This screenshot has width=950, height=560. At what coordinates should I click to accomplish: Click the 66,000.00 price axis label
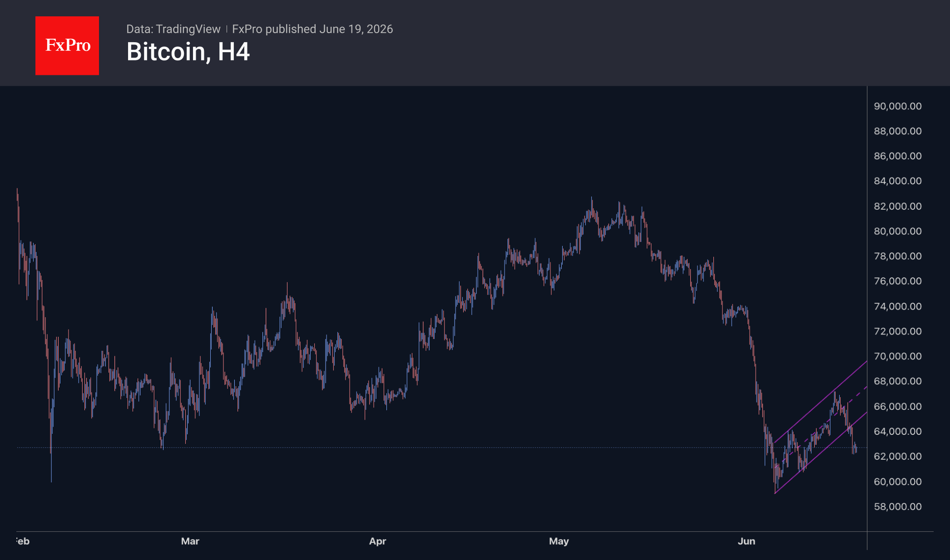[x=898, y=407]
